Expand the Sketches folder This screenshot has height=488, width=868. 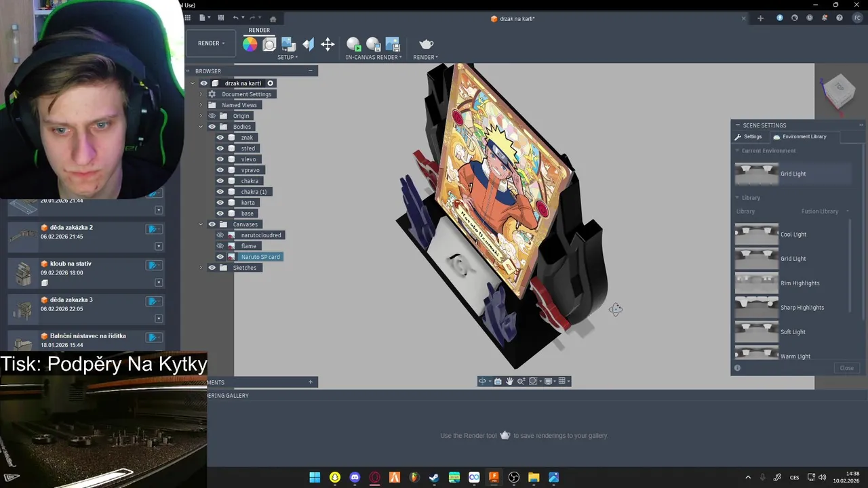[201, 268]
